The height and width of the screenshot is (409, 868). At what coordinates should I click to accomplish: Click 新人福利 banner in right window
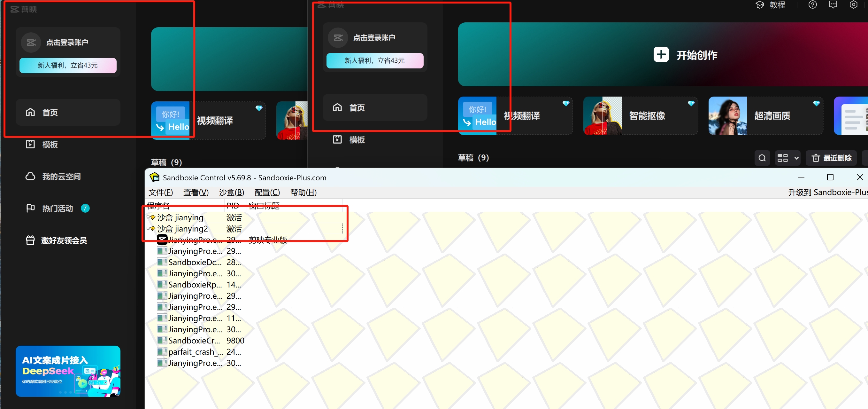pos(375,61)
